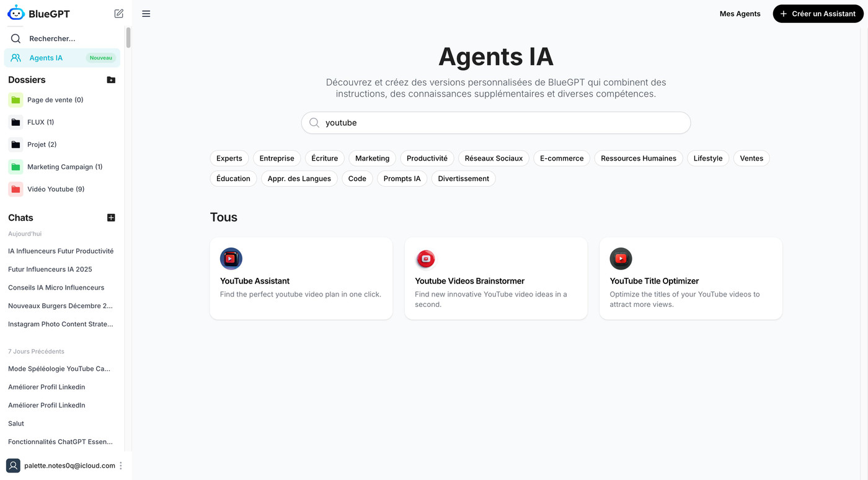Click the YouTube Title Optimizer agent icon
Screen dimensions: 868x480
point(621,259)
